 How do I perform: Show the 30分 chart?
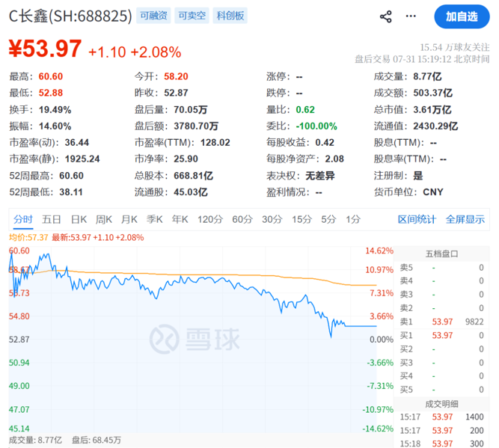point(272,219)
